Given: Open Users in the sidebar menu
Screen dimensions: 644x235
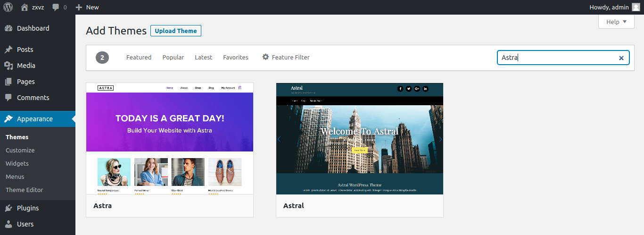Looking at the screenshot, I should (38, 224).
